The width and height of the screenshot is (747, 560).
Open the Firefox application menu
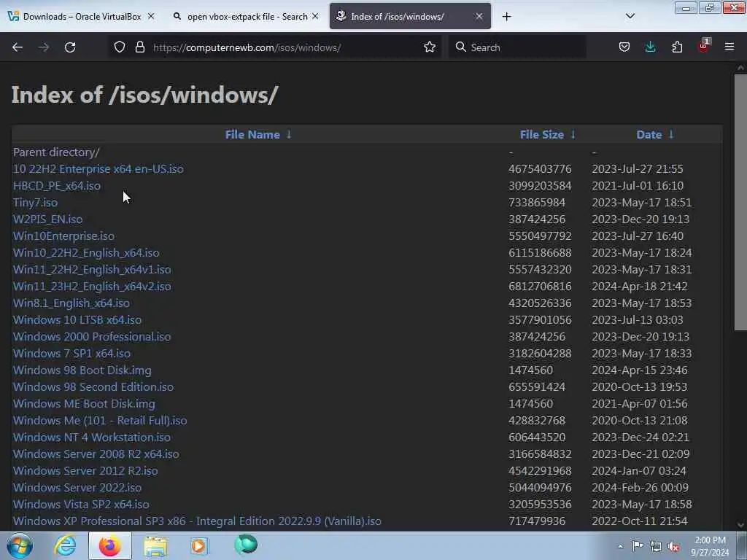pyautogui.click(x=729, y=47)
